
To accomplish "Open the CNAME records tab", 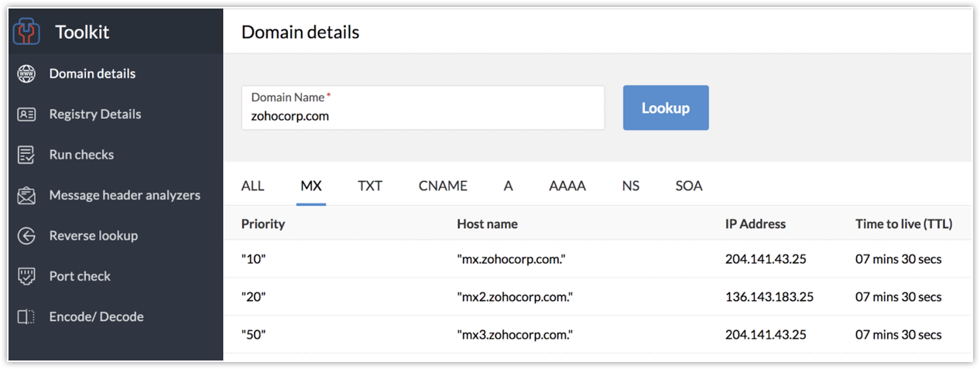I will point(443,186).
